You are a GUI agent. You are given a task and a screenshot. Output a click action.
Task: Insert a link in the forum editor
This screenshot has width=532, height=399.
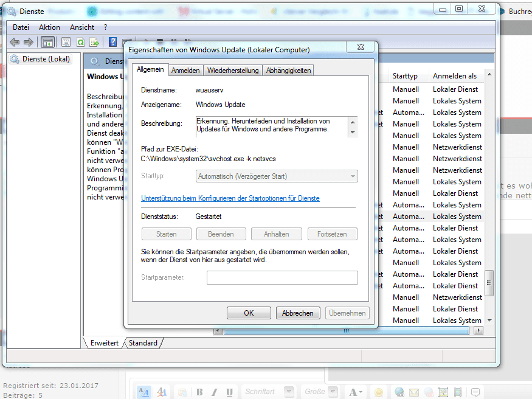[399, 392]
